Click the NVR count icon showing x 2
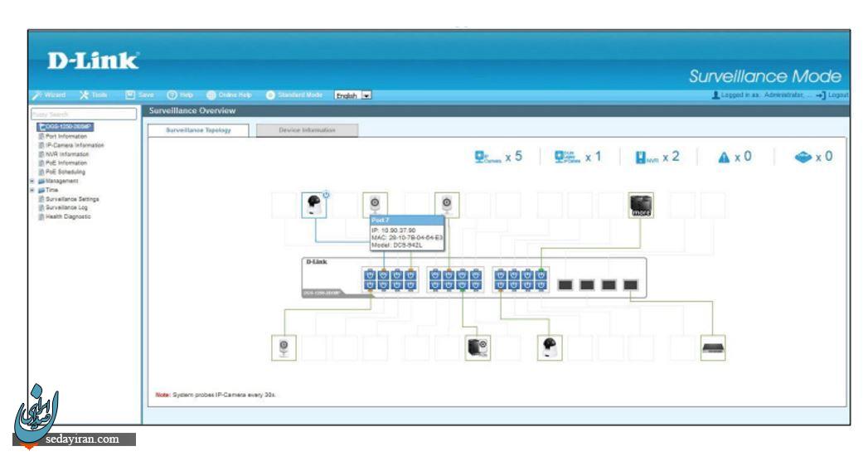Viewport: 868px width, 461px height. coord(647,158)
